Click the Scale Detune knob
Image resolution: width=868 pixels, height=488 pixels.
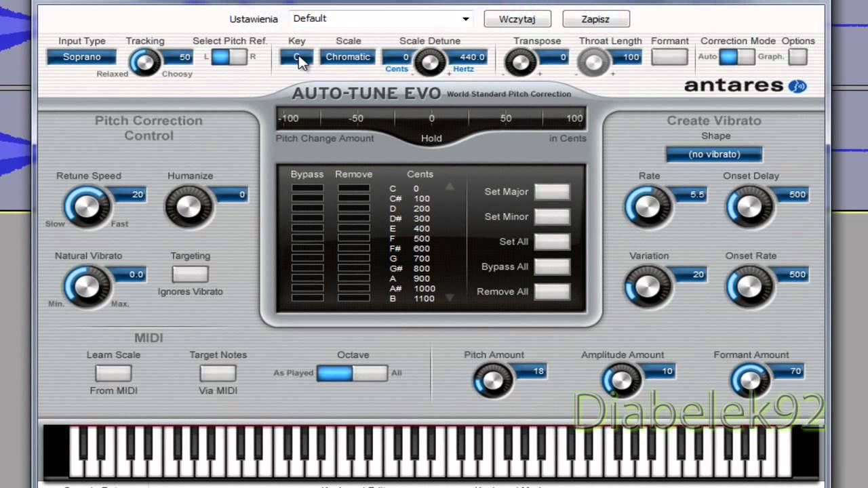tap(429, 62)
